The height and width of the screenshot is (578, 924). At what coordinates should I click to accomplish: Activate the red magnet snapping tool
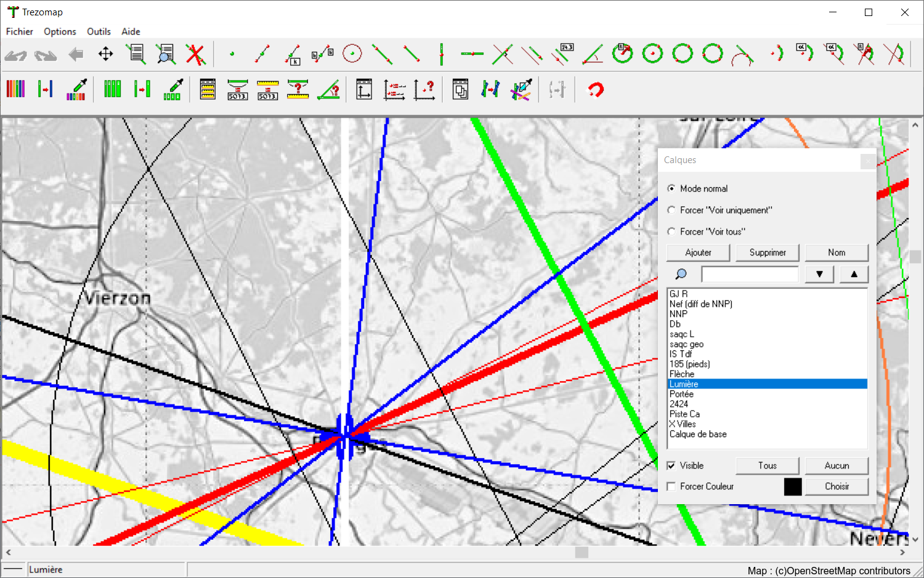coord(595,90)
